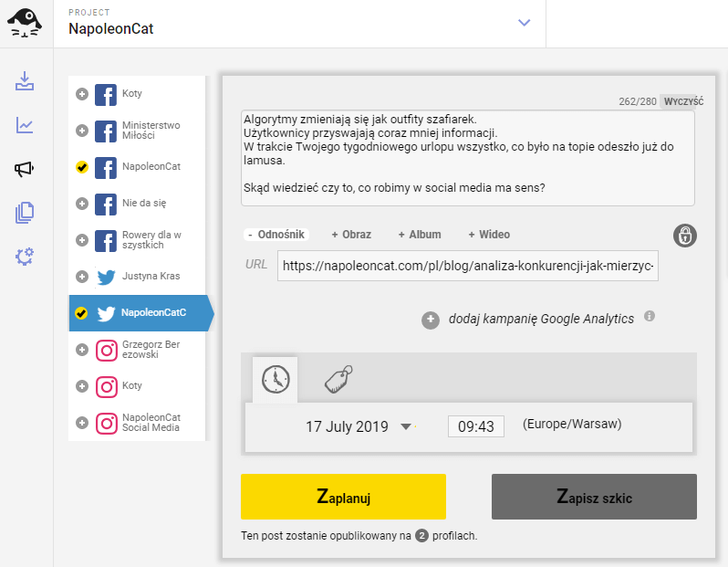Choose the + Album attachment option
The height and width of the screenshot is (567, 728).
(x=420, y=235)
